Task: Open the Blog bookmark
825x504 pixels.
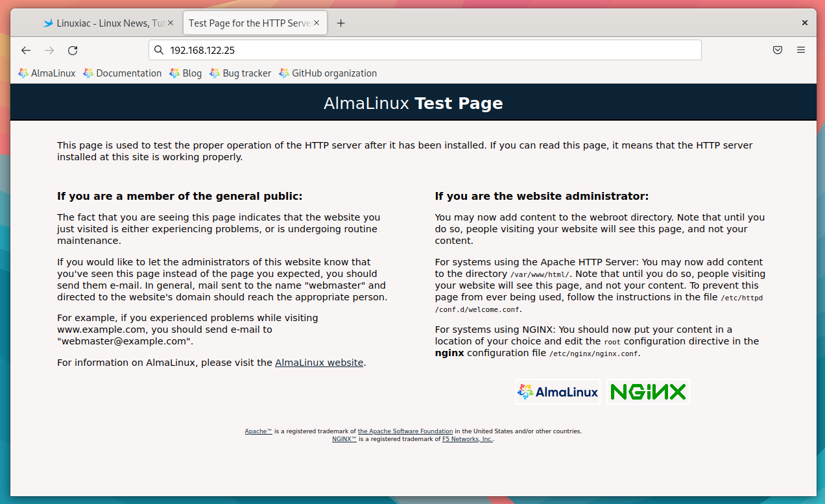Action: 185,73
